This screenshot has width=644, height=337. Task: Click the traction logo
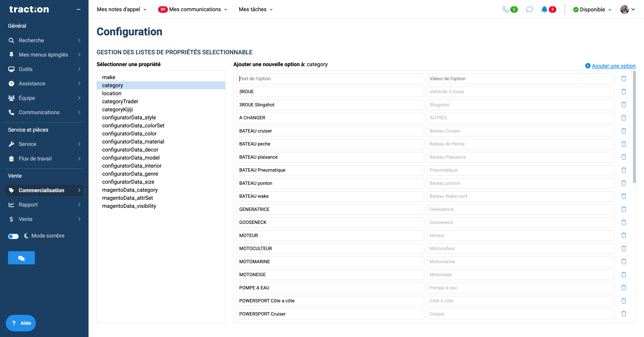pos(29,9)
